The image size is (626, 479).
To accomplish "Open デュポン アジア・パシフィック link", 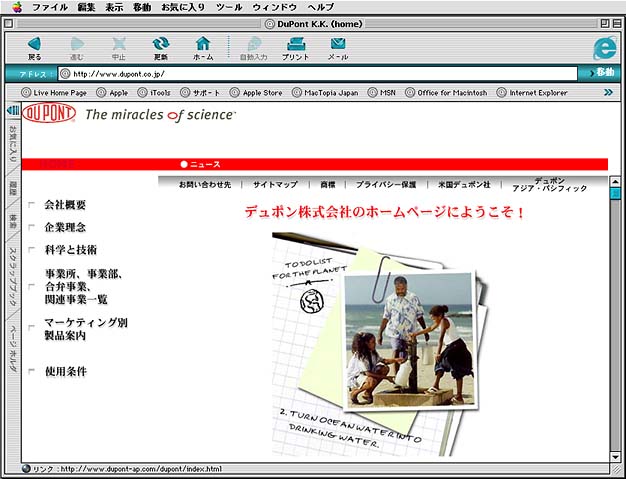I will point(549,184).
